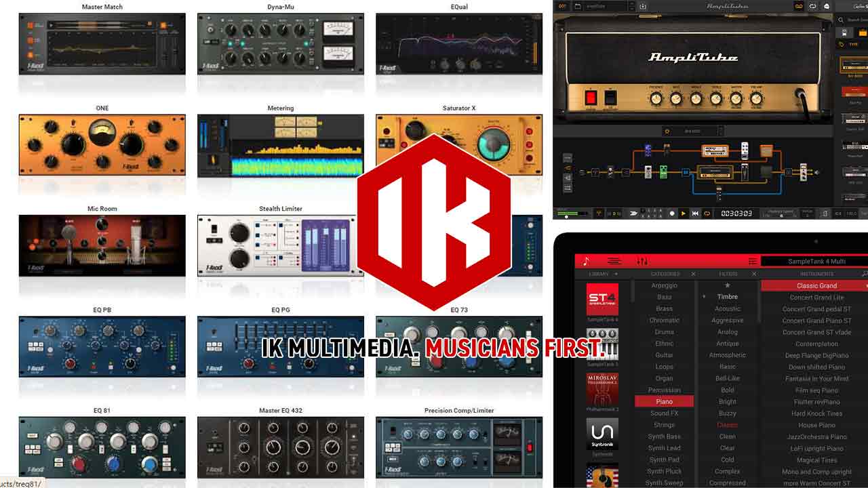Image resolution: width=868 pixels, height=488 pixels.
Task: Toggle the black standby switch on amp
Action: (x=610, y=98)
